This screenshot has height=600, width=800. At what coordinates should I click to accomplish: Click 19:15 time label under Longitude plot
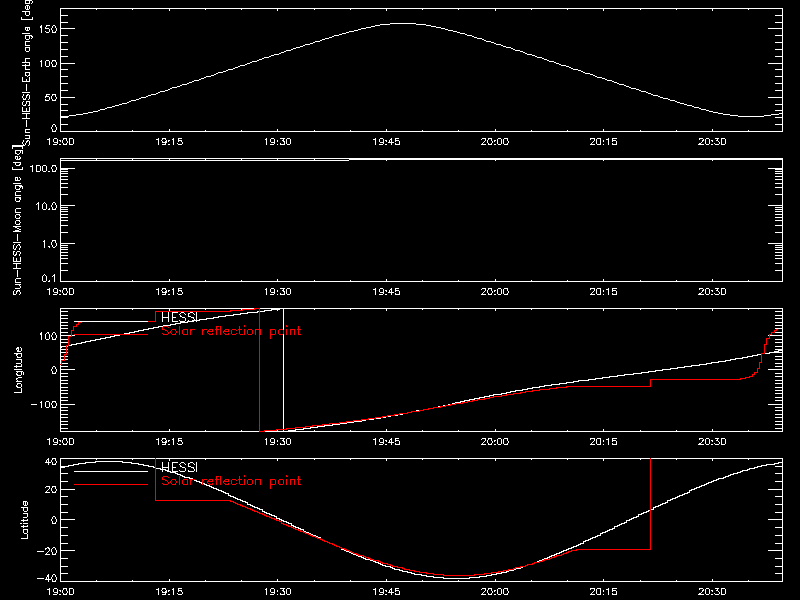click(x=169, y=442)
